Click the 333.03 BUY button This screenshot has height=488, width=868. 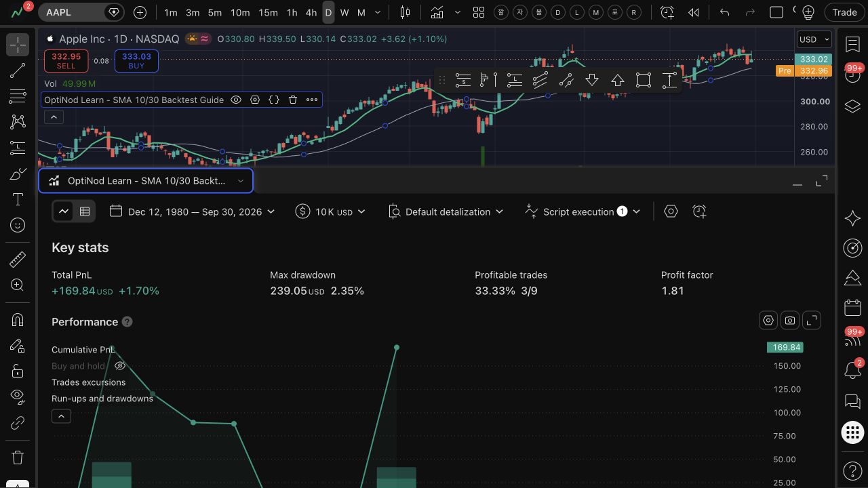(136, 61)
